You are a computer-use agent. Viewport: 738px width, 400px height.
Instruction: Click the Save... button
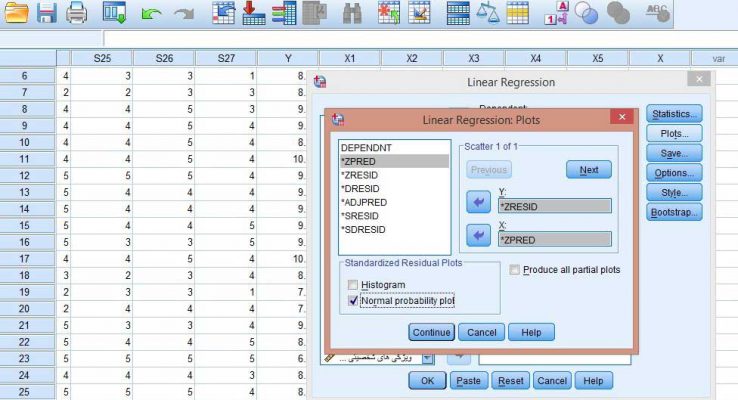[x=674, y=153]
